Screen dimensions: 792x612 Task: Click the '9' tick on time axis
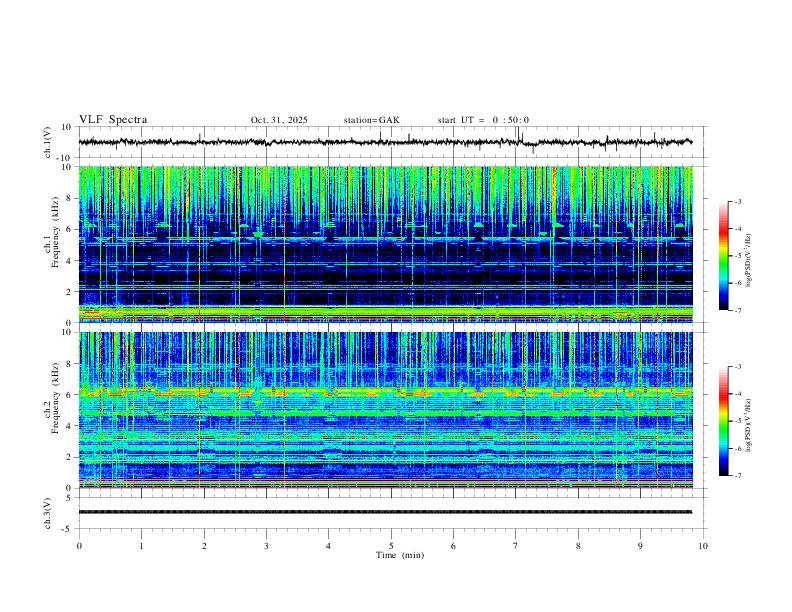click(x=640, y=546)
